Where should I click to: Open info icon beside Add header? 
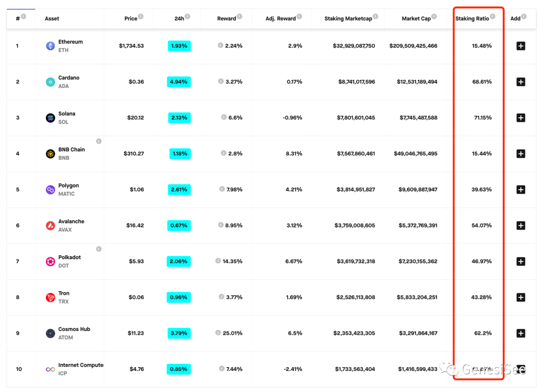524,16
